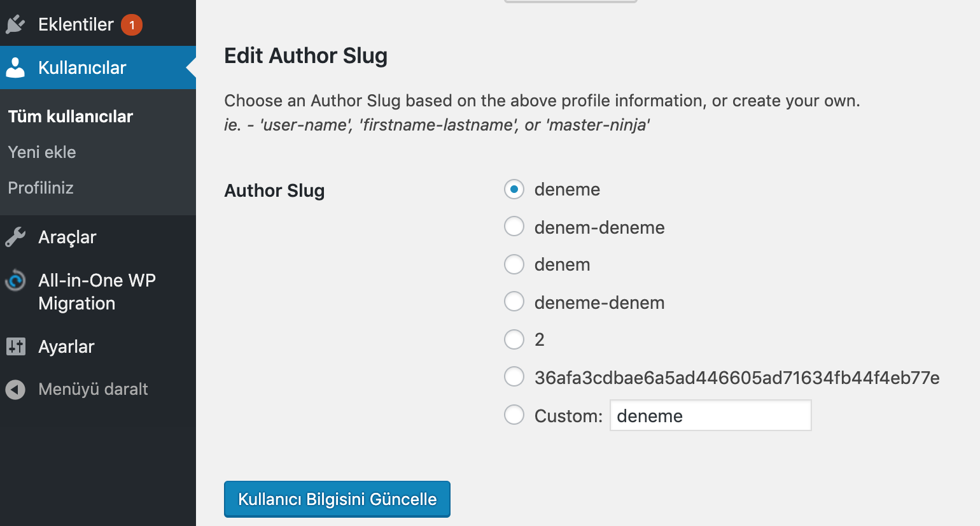Click the Kullanıcılar user icon
The height and width of the screenshot is (526, 980).
point(15,68)
